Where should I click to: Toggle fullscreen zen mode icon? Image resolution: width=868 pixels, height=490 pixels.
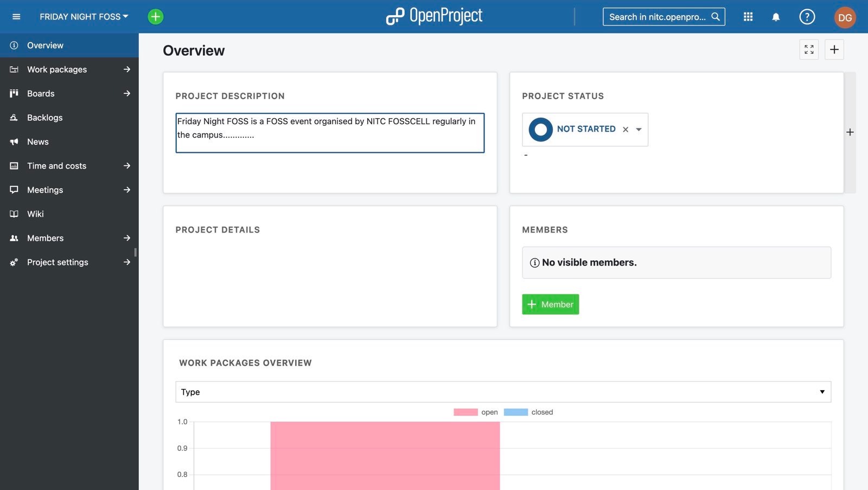[x=809, y=50]
